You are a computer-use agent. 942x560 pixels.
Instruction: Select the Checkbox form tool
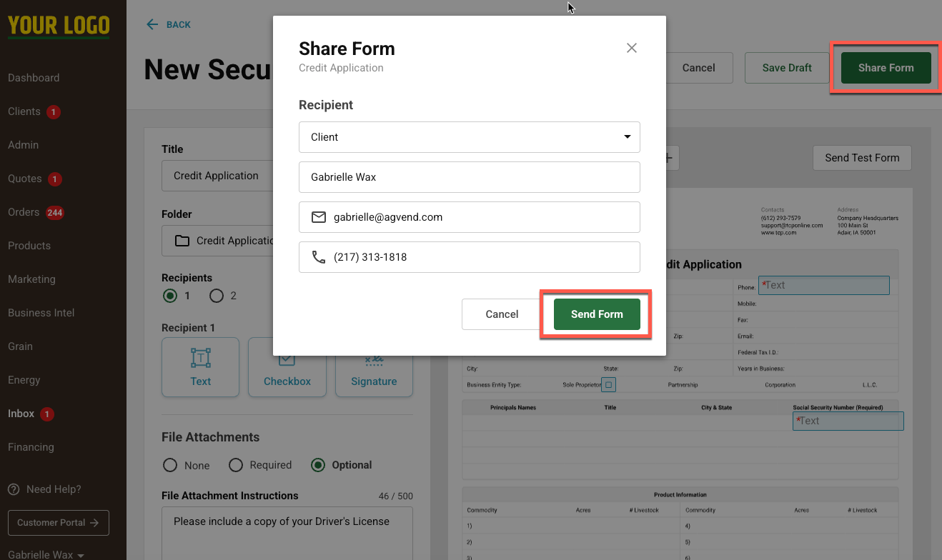(287, 367)
